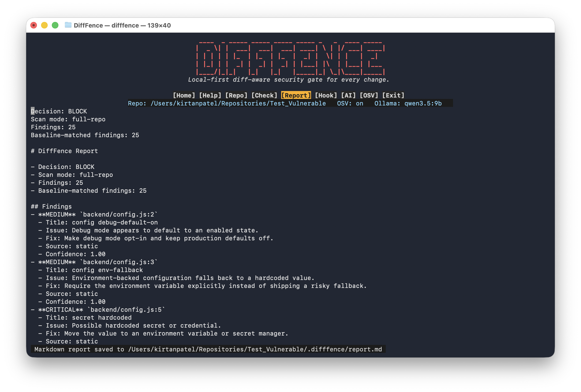581x392 pixels.
Task: Open the Hook menu item
Action: coord(326,95)
